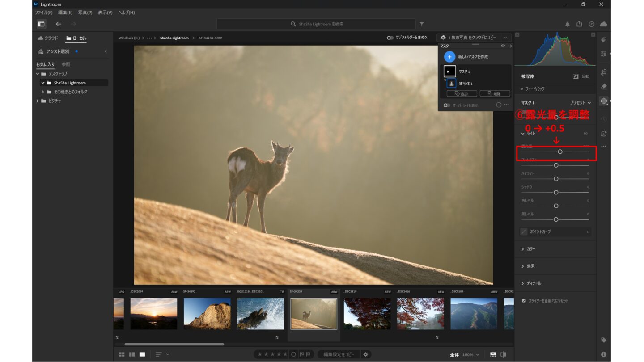Toggle the filmstrip display icon
The height and width of the screenshot is (362, 644).
[x=493, y=354]
